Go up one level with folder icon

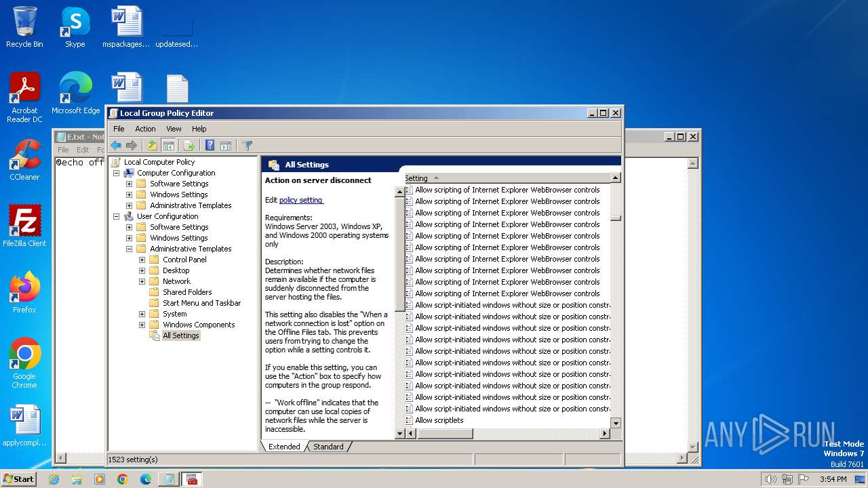[x=153, y=145]
